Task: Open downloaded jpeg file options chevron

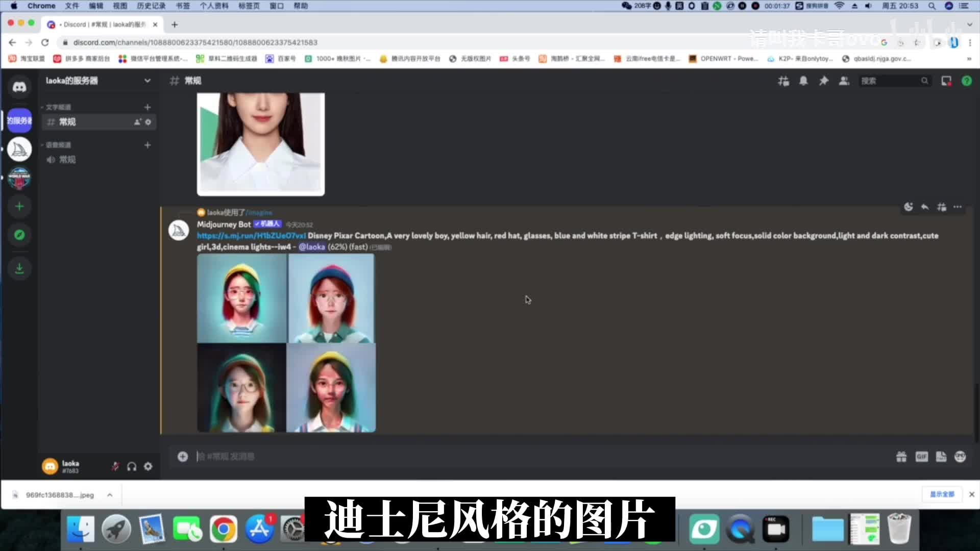Action: tap(110, 495)
